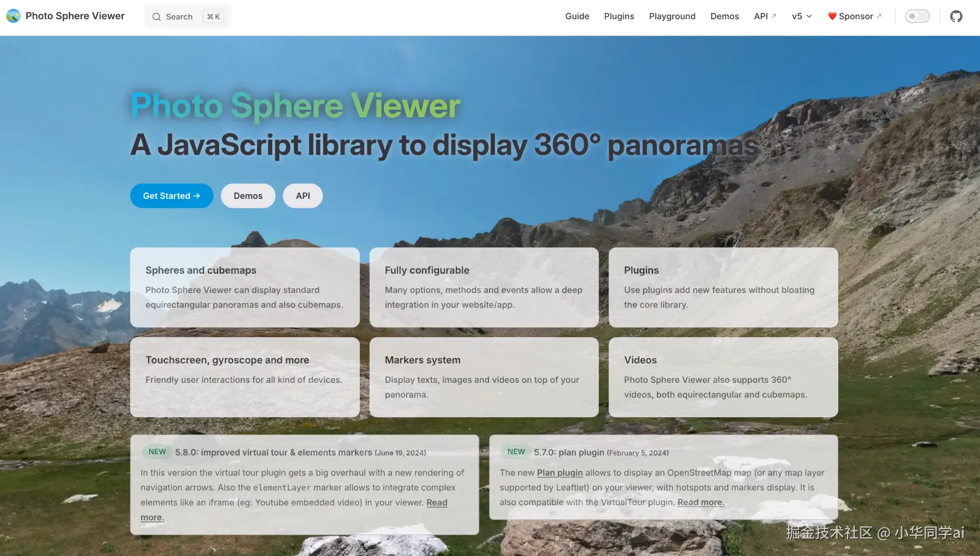This screenshot has height=556, width=980.
Task: Click the 5.7.0: plan plugin title
Action: point(569,452)
